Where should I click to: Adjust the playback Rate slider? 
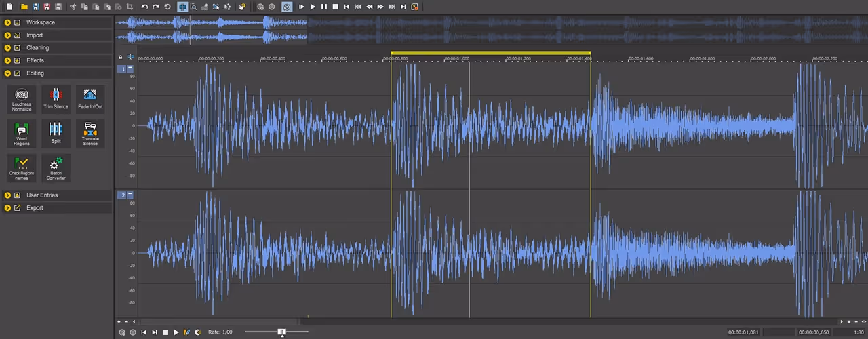click(281, 332)
